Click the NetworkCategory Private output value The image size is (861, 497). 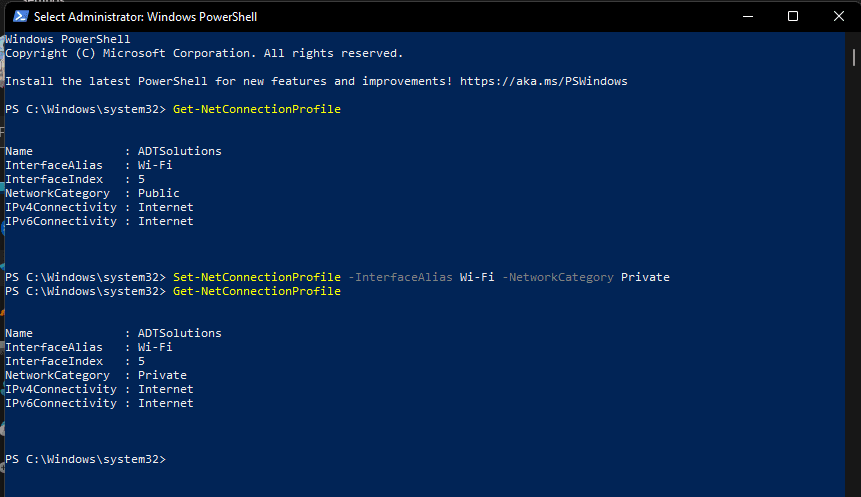[162, 375]
